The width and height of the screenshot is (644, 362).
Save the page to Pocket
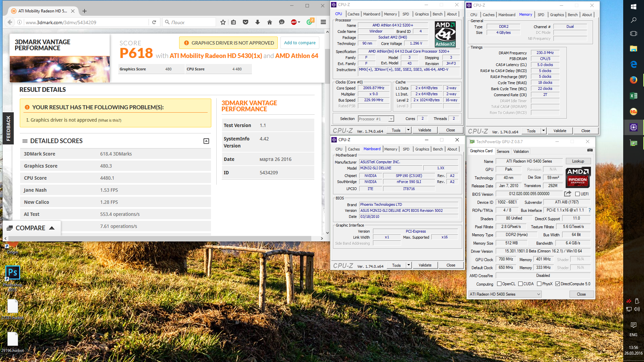tap(246, 22)
